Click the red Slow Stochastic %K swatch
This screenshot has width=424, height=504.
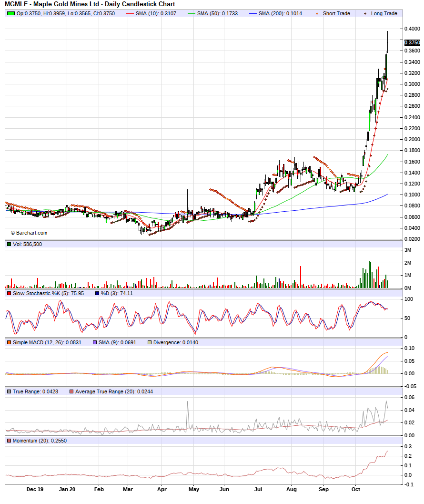click(9, 293)
